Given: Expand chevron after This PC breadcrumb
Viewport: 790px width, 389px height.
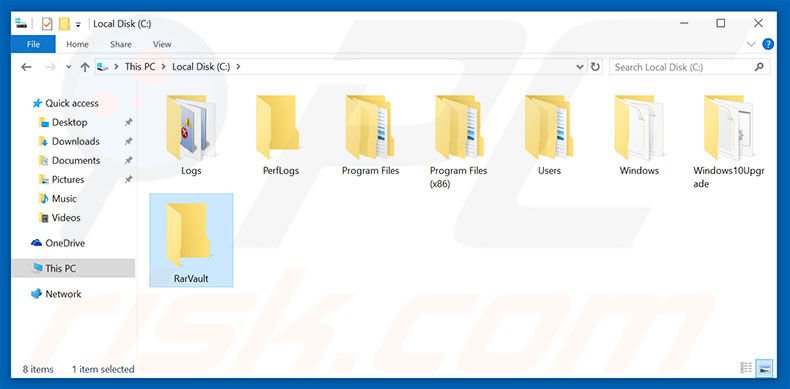Looking at the screenshot, I should coord(164,67).
